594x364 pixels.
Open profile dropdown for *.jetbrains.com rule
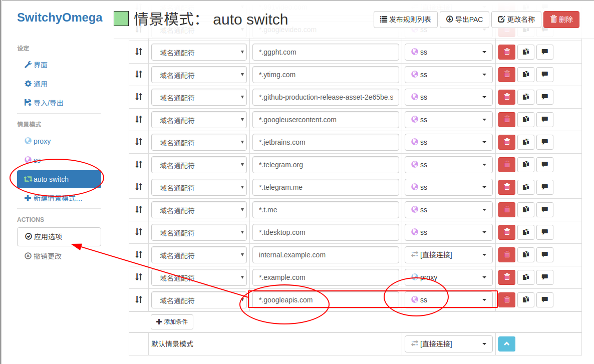pyautogui.click(x=449, y=142)
